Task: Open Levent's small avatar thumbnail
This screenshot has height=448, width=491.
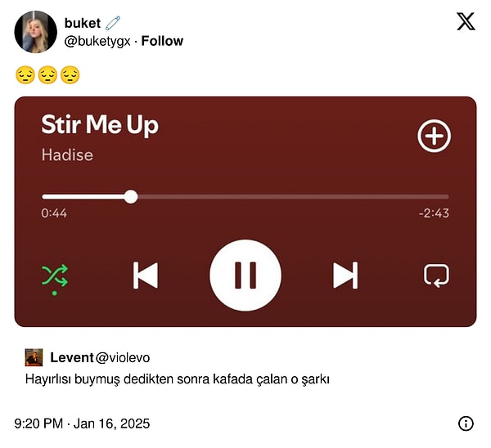Action: (x=34, y=357)
